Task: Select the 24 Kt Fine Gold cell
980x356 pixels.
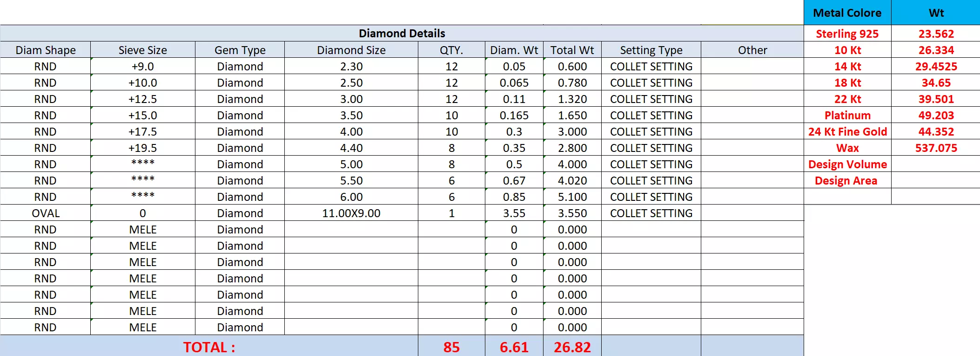Action: tap(847, 131)
